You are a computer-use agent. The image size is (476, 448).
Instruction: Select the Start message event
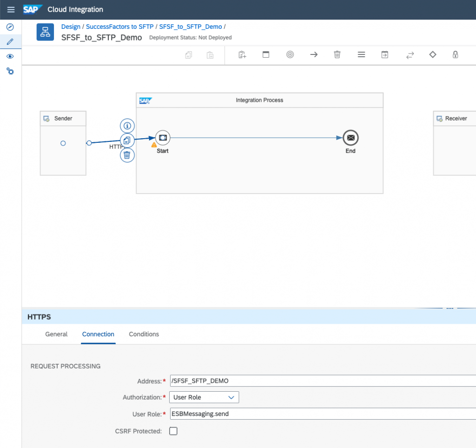[163, 138]
